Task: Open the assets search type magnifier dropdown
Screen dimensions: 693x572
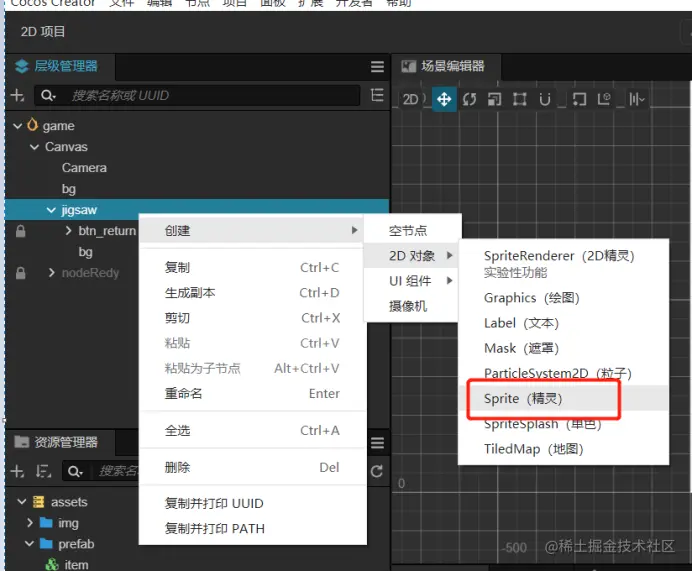Action: [x=75, y=472]
